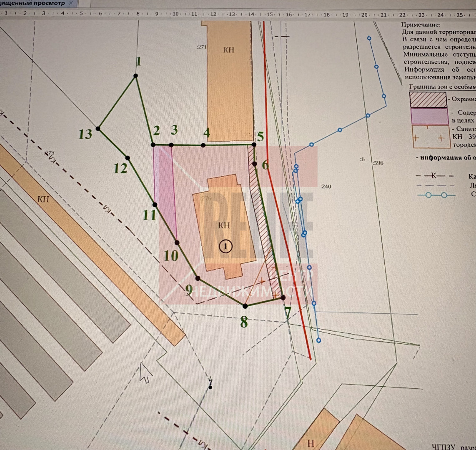Click boundary point 1 at the top vertex
The width and height of the screenshot is (476, 450).
click(135, 76)
